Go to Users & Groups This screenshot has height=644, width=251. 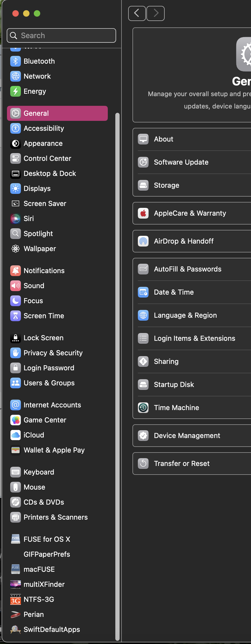[57, 383]
